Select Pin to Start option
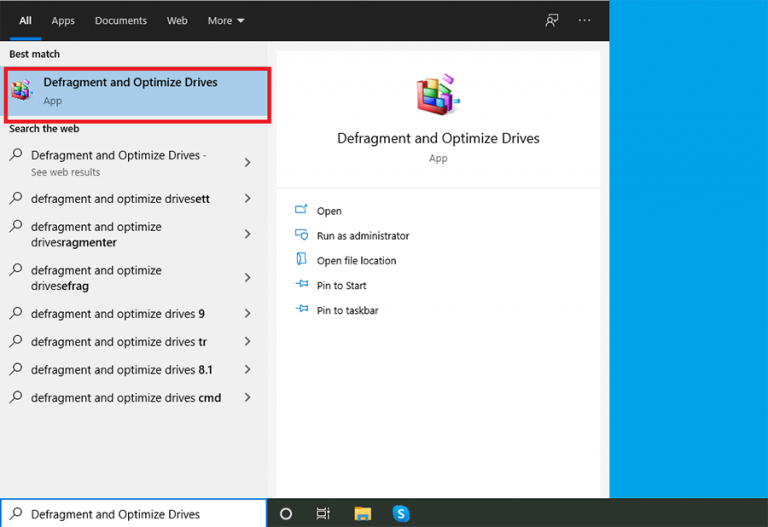 (x=341, y=286)
